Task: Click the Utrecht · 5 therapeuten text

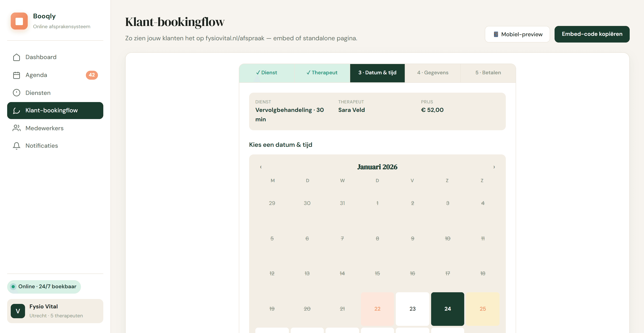Action: tap(56, 316)
